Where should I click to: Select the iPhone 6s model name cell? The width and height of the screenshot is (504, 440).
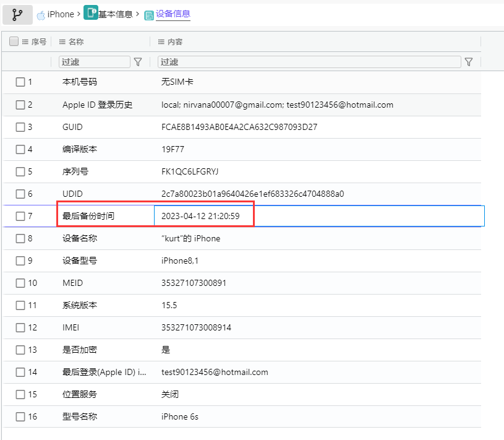tap(180, 416)
